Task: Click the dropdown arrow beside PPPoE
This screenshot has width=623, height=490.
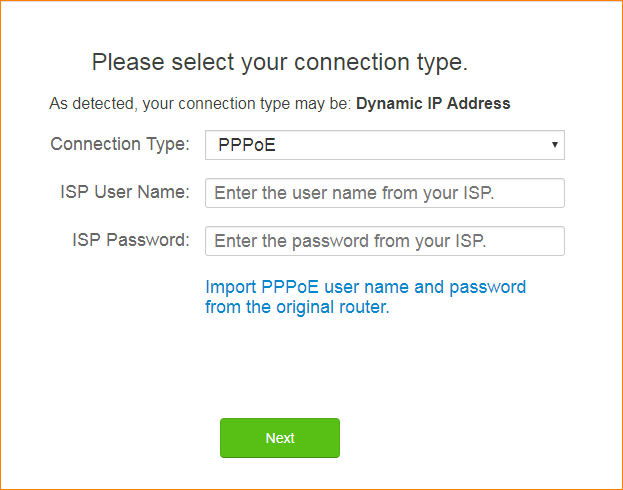Action: pyautogui.click(x=554, y=145)
